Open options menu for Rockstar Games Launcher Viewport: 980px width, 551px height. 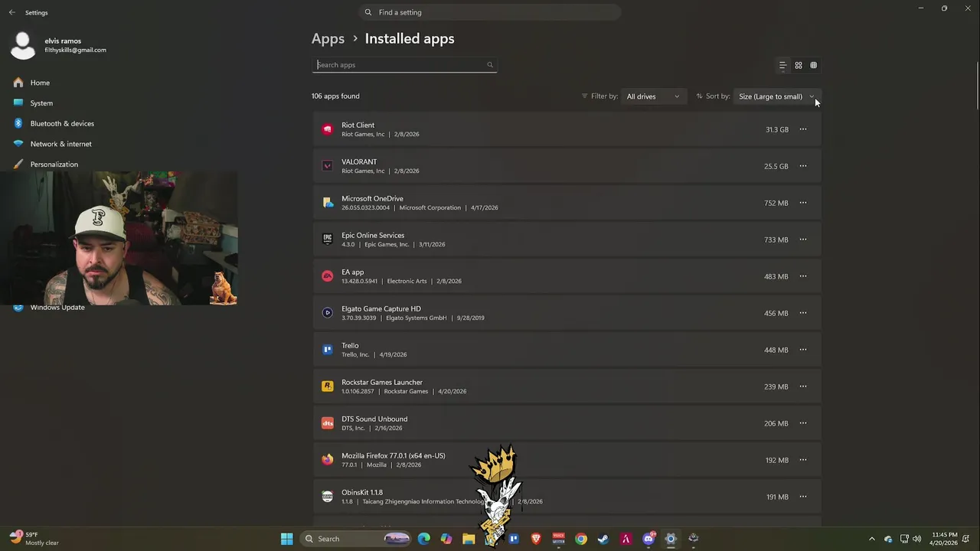[803, 386]
